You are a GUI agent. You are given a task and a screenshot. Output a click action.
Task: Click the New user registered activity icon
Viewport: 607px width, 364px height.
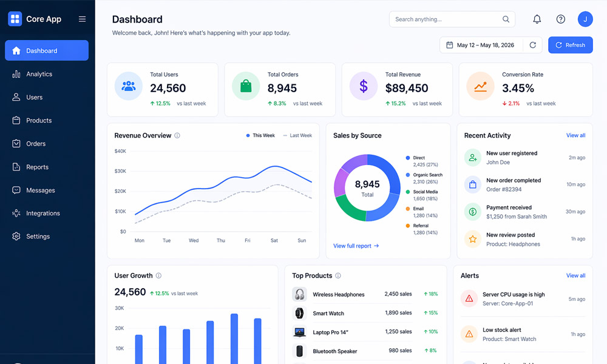pyautogui.click(x=472, y=158)
